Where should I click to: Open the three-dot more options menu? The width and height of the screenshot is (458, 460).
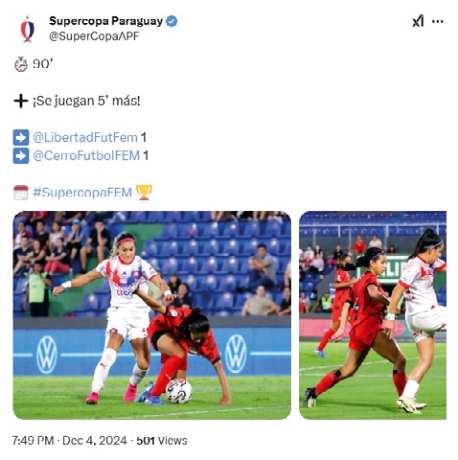point(437,21)
